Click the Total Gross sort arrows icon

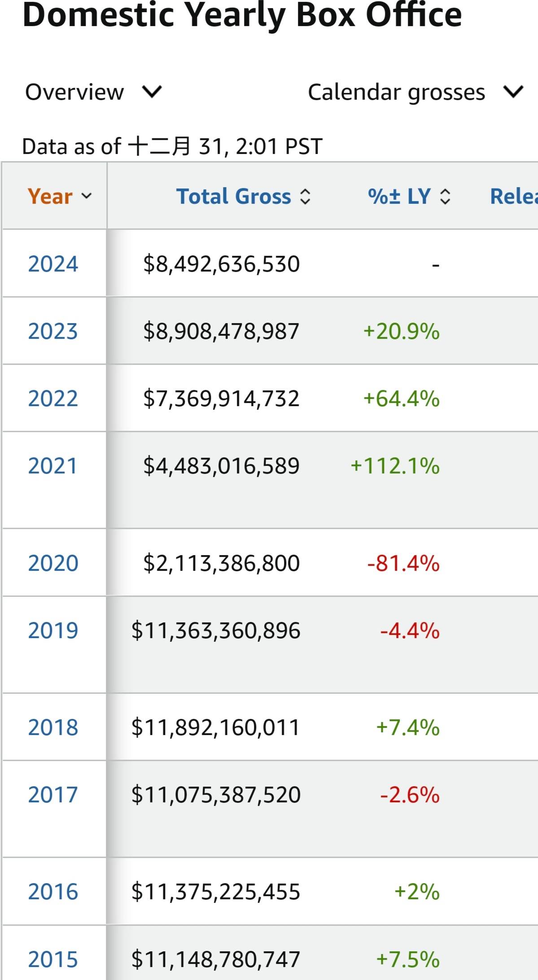pos(305,197)
